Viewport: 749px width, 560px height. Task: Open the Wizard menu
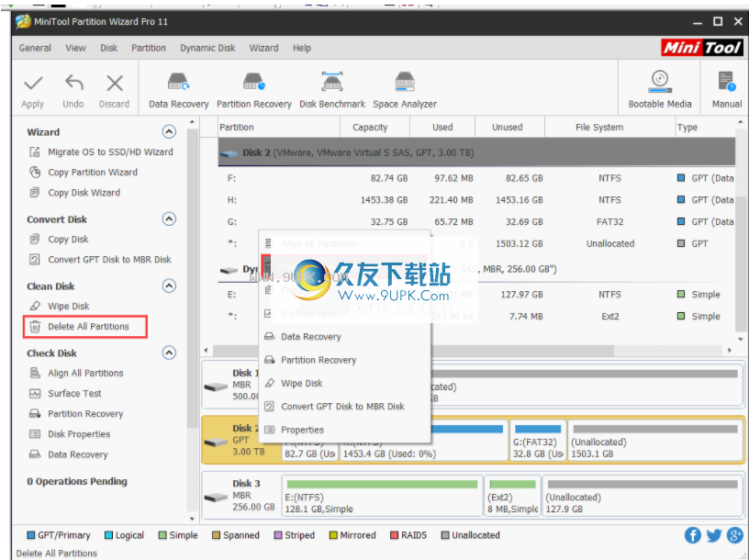point(263,48)
